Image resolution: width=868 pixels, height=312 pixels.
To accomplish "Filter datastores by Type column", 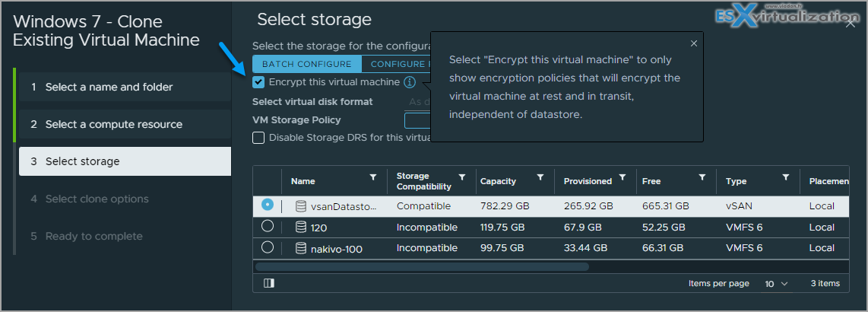I will point(785,177).
